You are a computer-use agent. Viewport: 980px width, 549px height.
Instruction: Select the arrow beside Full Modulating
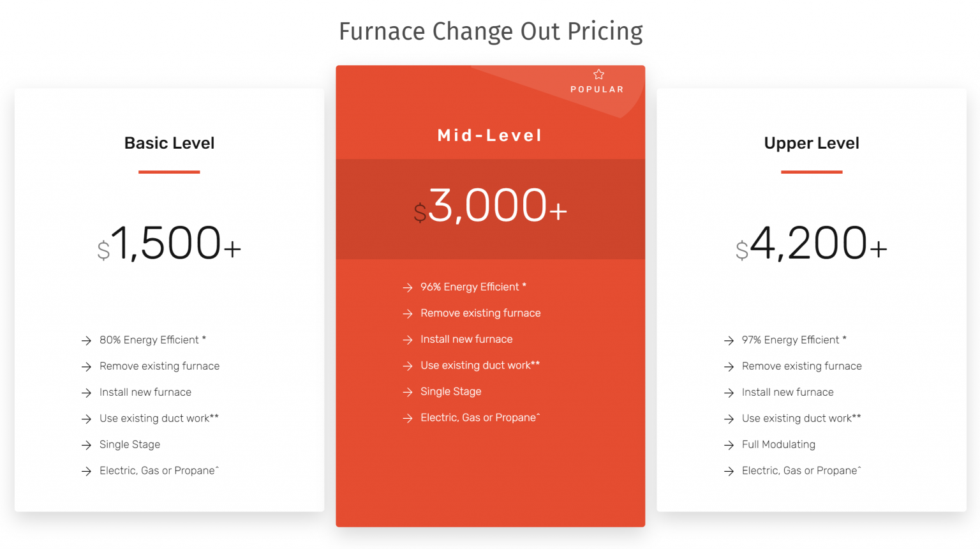tap(730, 445)
